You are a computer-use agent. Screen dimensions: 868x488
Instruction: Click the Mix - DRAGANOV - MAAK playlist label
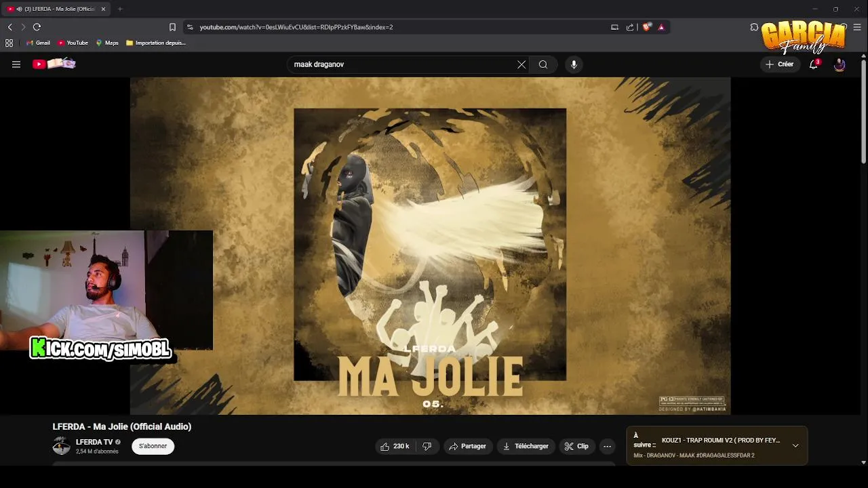click(694, 455)
